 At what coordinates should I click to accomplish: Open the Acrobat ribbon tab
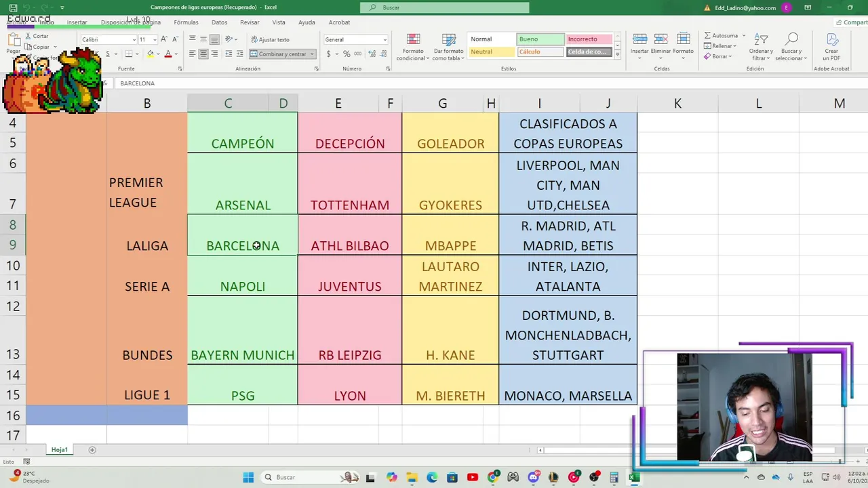[339, 22]
